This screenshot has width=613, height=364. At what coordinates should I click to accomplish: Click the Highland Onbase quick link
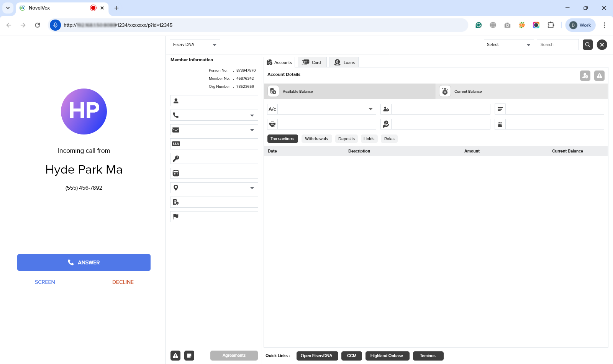click(x=387, y=356)
